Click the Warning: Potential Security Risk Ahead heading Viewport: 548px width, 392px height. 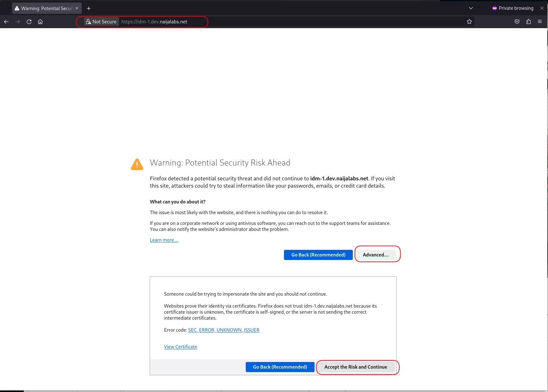pos(220,163)
